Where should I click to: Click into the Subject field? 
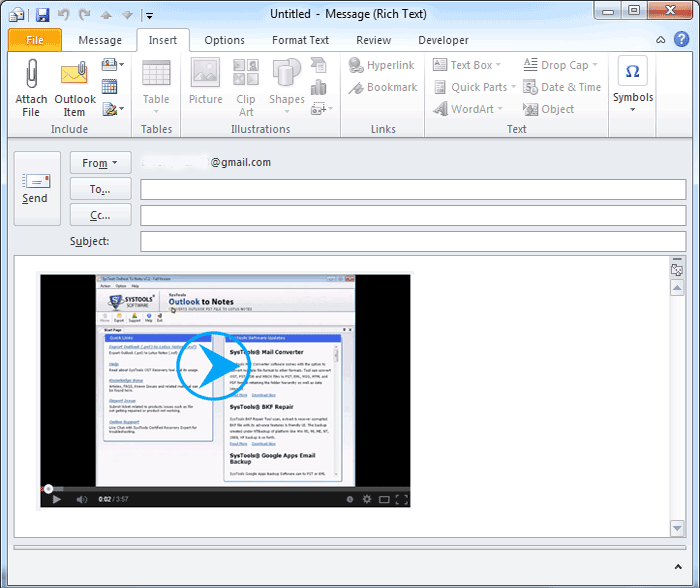tap(413, 242)
